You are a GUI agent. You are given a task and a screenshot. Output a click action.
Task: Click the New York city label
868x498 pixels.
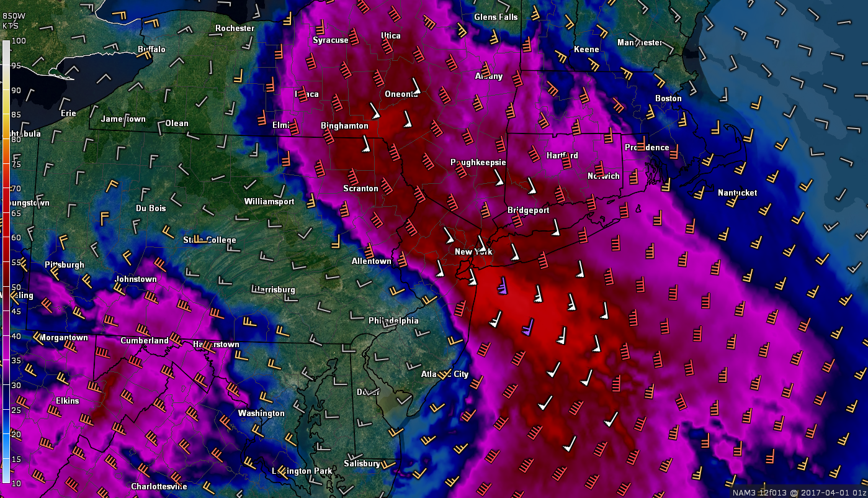[x=473, y=251]
